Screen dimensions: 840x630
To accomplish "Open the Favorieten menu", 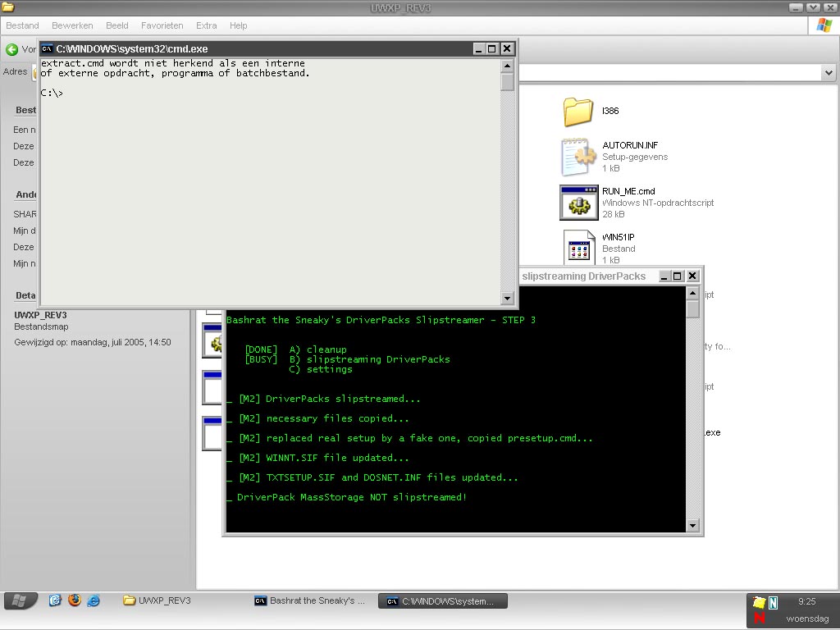I will click(162, 25).
